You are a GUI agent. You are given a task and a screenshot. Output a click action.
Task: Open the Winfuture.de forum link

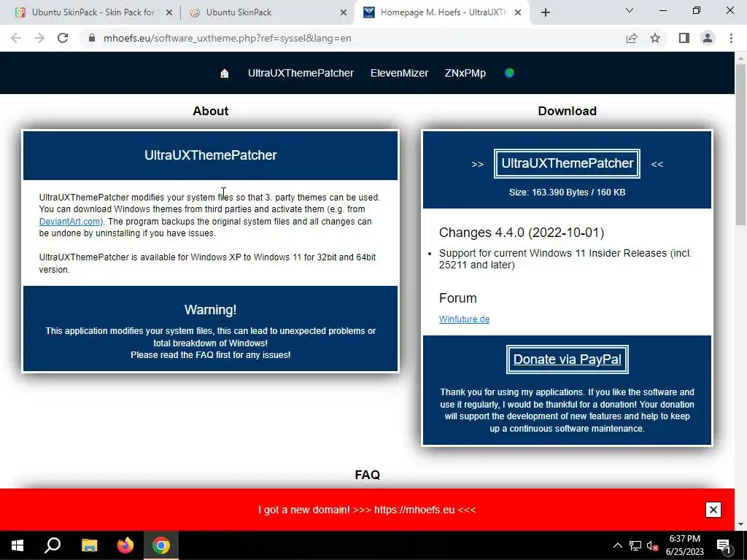(464, 319)
